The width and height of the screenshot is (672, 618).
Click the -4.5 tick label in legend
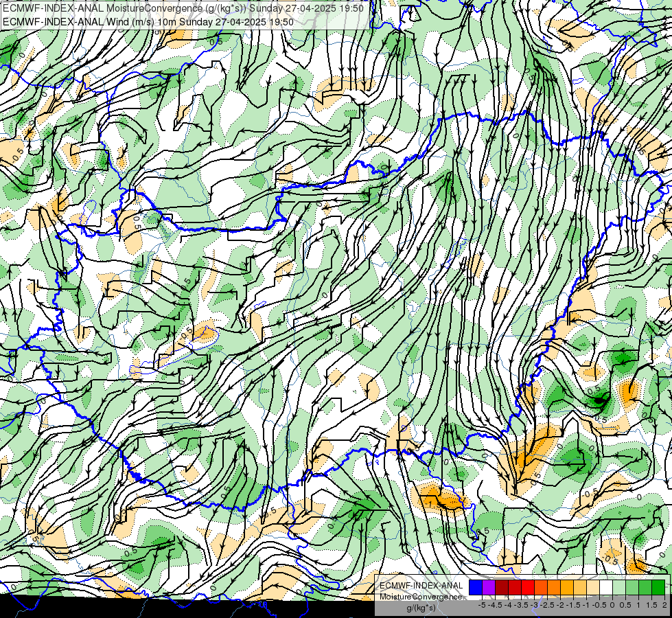[x=496, y=605]
